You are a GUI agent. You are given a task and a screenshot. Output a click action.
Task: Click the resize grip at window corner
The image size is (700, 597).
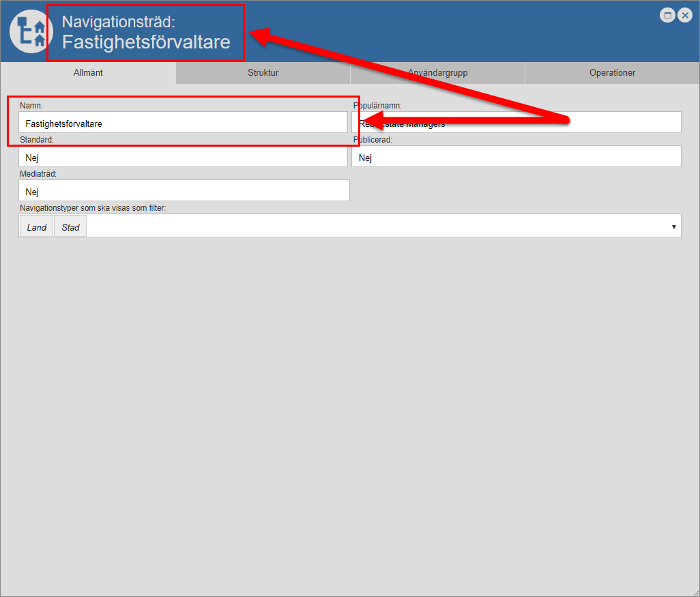pos(695,592)
